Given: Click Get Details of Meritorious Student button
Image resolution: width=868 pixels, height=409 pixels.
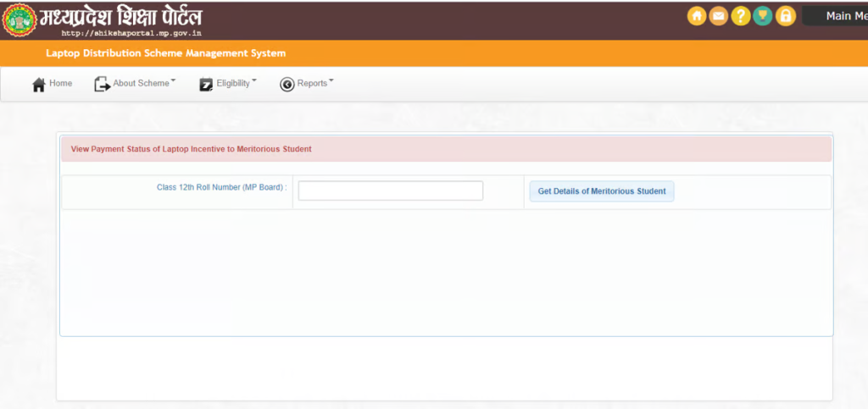Looking at the screenshot, I should pyautogui.click(x=602, y=191).
